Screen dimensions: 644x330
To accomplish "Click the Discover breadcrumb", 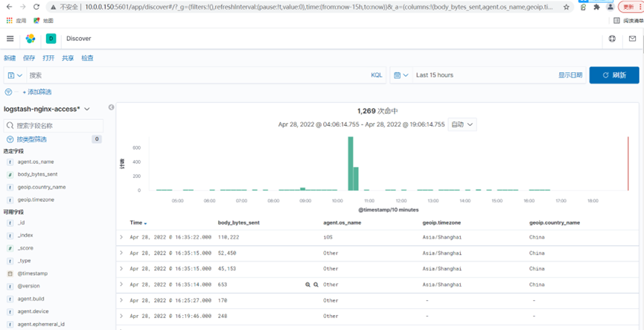I will pos(79,39).
